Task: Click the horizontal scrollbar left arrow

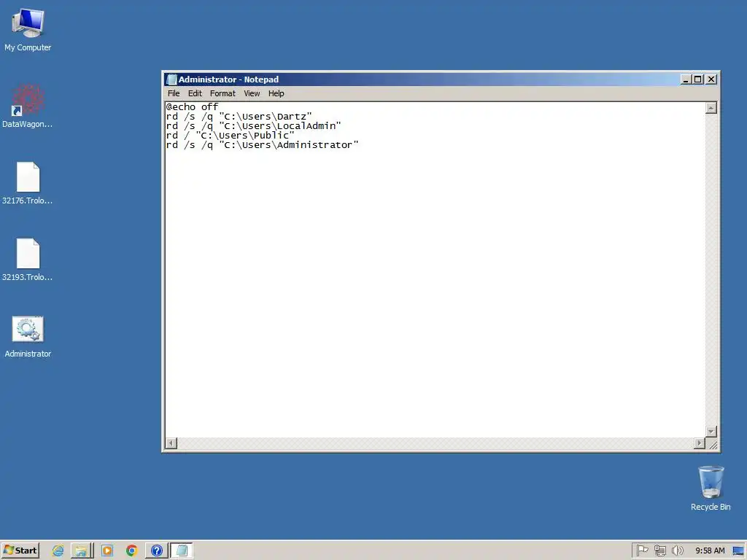Action: click(x=171, y=443)
